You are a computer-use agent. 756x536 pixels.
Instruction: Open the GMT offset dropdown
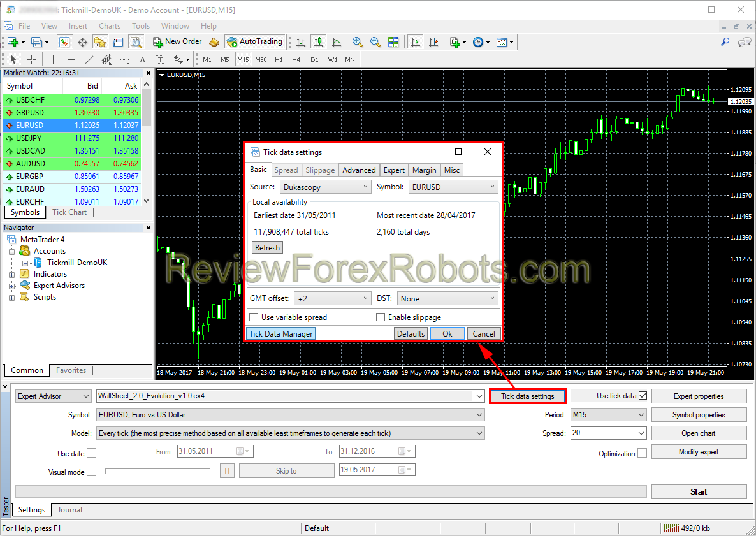(333, 298)
